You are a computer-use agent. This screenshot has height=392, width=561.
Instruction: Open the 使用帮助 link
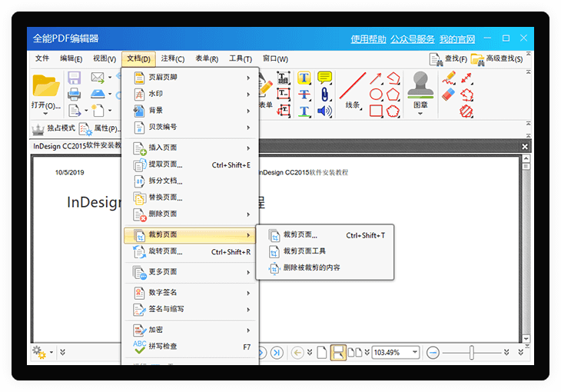tap(367, 39)
